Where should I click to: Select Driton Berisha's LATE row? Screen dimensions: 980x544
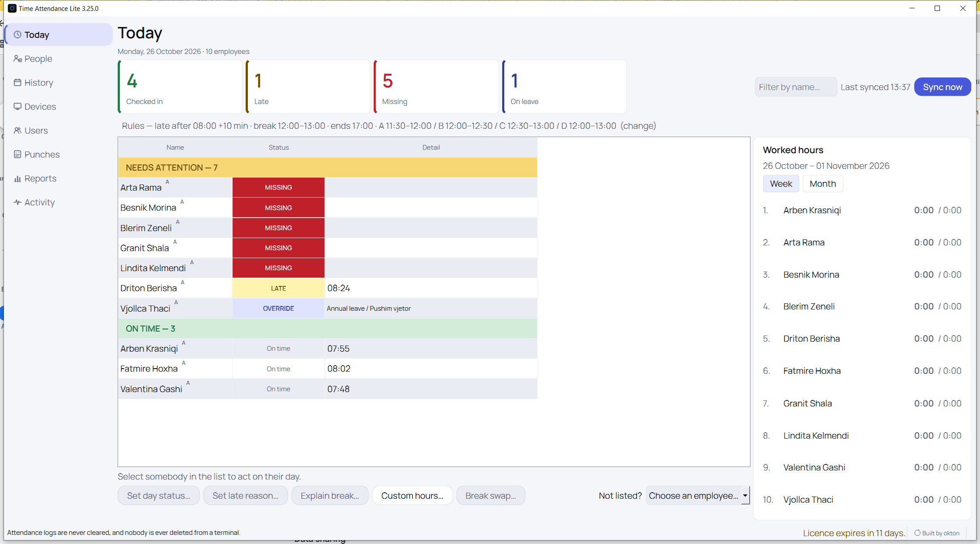tap(328, 288)
